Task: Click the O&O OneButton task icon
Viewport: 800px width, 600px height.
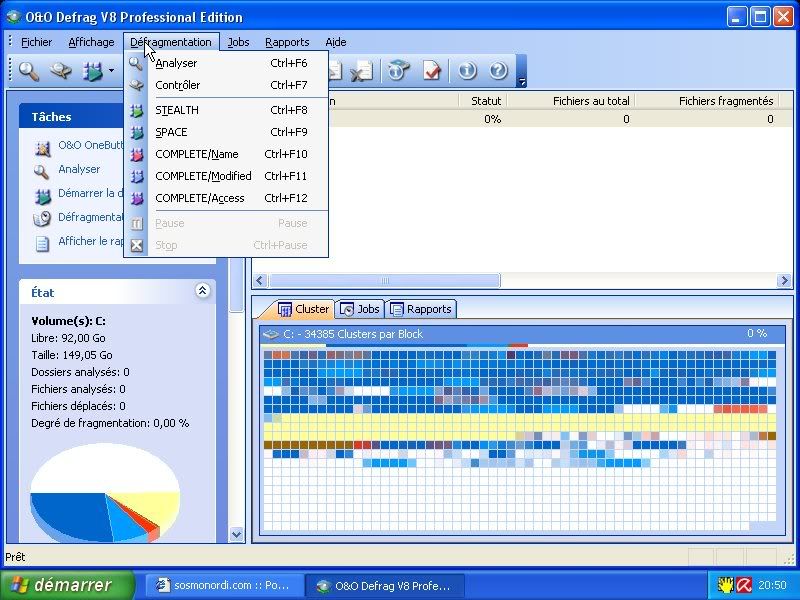Action: click(42, 148)
